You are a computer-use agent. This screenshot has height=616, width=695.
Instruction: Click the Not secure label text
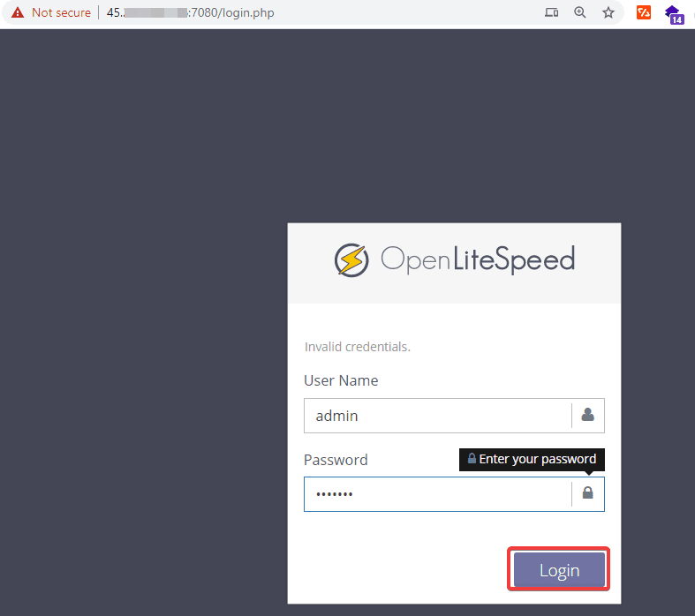tap(61, 12)
